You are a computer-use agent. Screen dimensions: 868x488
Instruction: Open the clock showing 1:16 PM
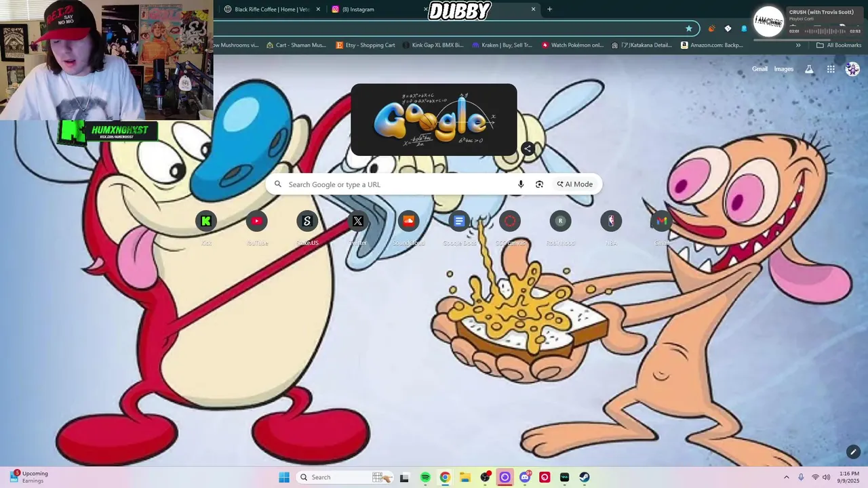click(x=849, y=477)
